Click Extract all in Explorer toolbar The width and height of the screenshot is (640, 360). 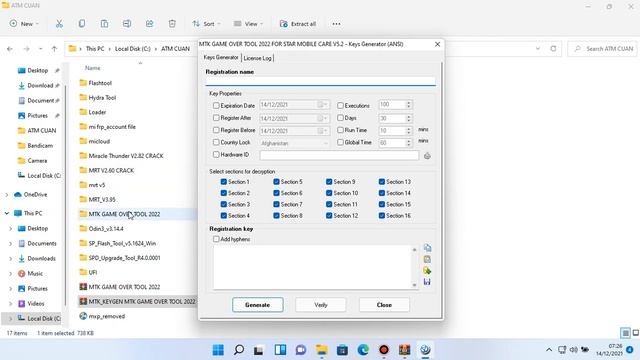point(298,24)
